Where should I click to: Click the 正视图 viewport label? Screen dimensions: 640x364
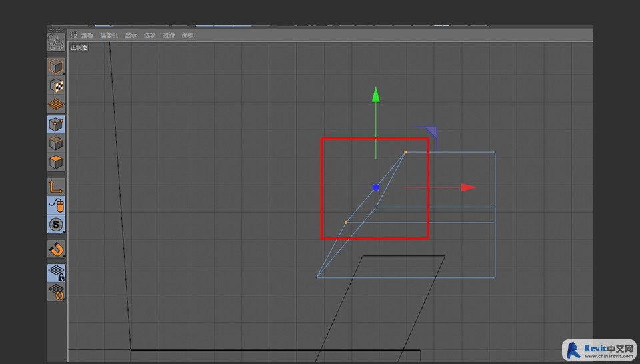[79, 48]
